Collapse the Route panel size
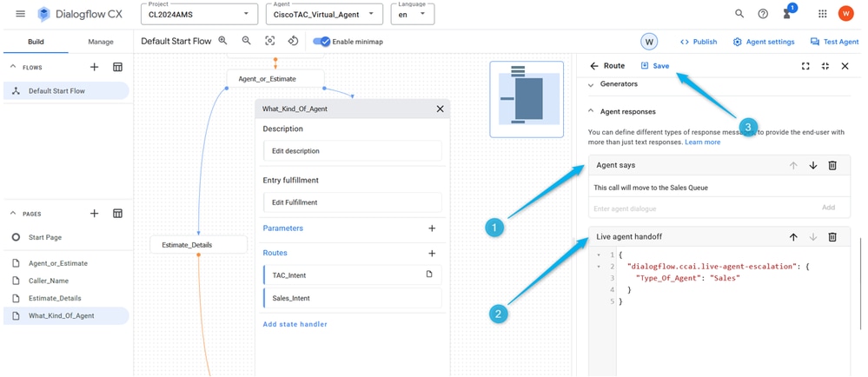868x377 pixels. pos(825,66)
